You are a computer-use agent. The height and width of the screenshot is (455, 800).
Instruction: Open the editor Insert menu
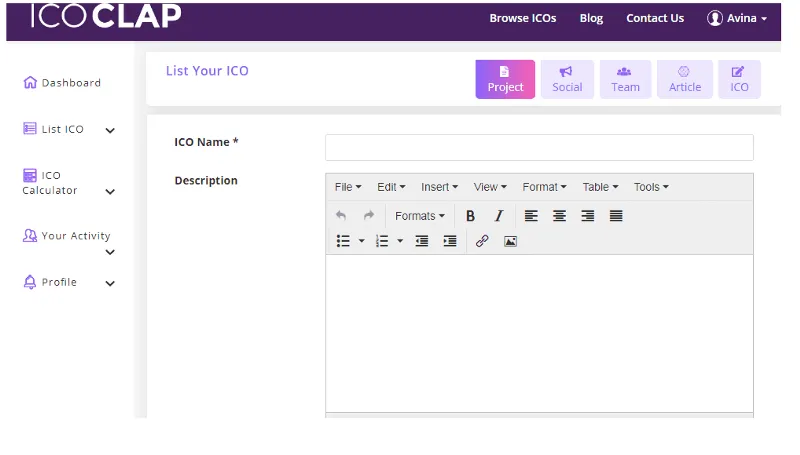pos(439,187)
